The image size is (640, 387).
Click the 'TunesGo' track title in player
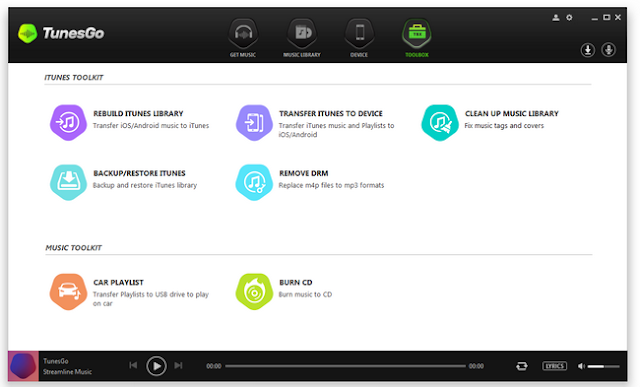click(x=56, y=361)
